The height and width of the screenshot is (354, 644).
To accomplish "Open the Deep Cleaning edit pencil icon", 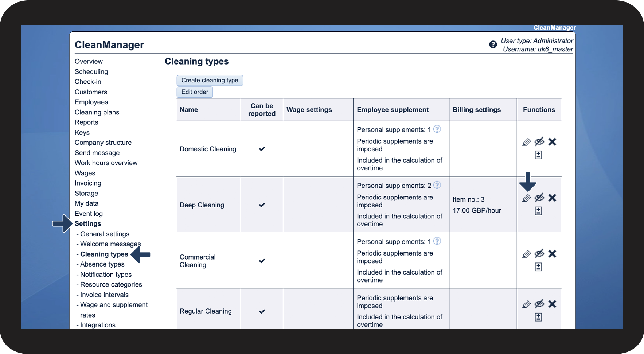I will [526, 198].
